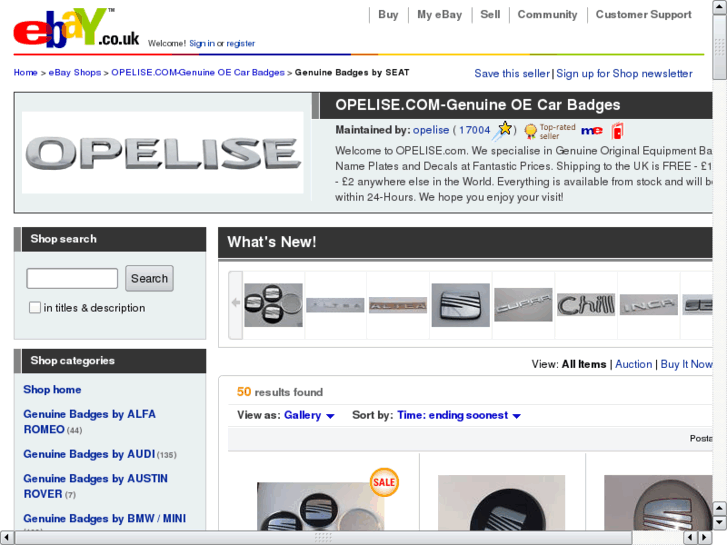Open the Customer Support menu
Image resolution: width=727 pixels, height=545 pixels.
pyautogui.click(x=643, y=14)
